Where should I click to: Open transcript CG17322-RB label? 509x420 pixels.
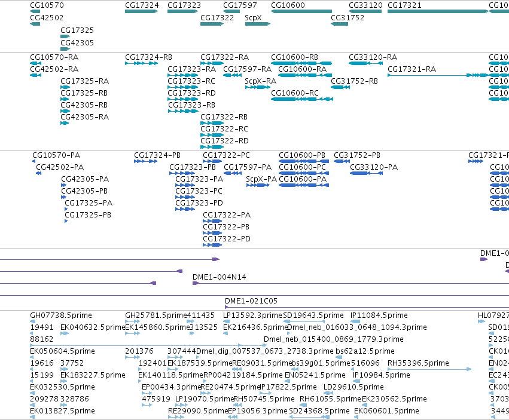point(224,117)
